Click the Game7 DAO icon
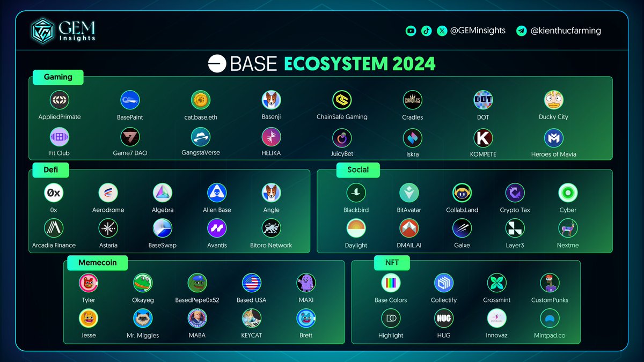 130,137
